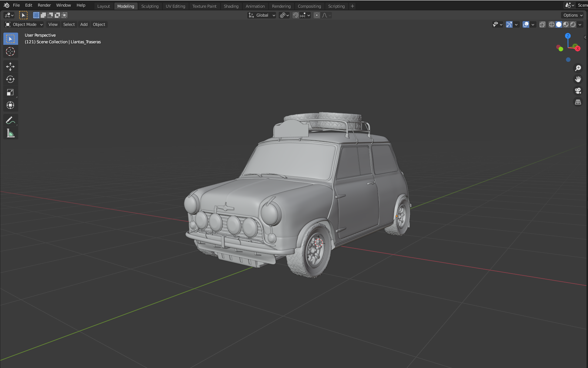Select the Move tool in the toolbar
The width and height of the screenshot is (588, 368).
(10, 67)
